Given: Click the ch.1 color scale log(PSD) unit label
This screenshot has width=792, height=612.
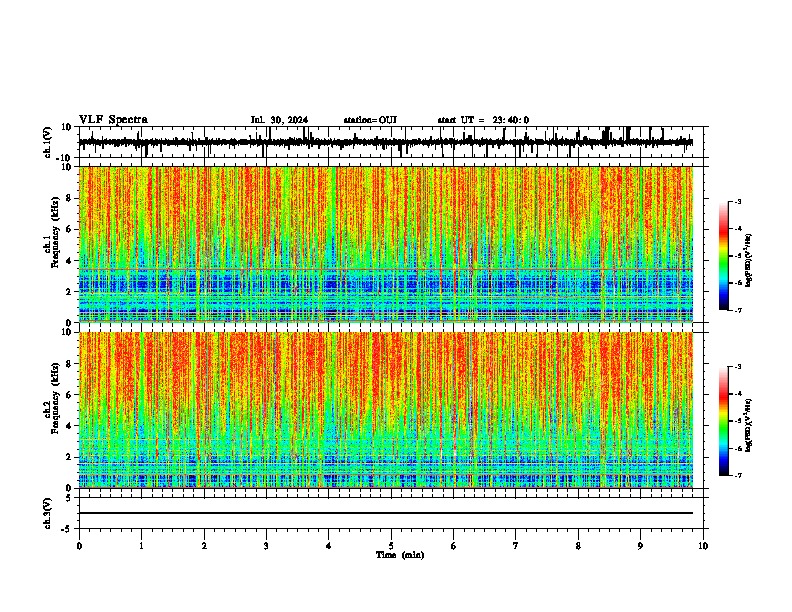Looking at the screenshot, I should [x=749, y=260].
